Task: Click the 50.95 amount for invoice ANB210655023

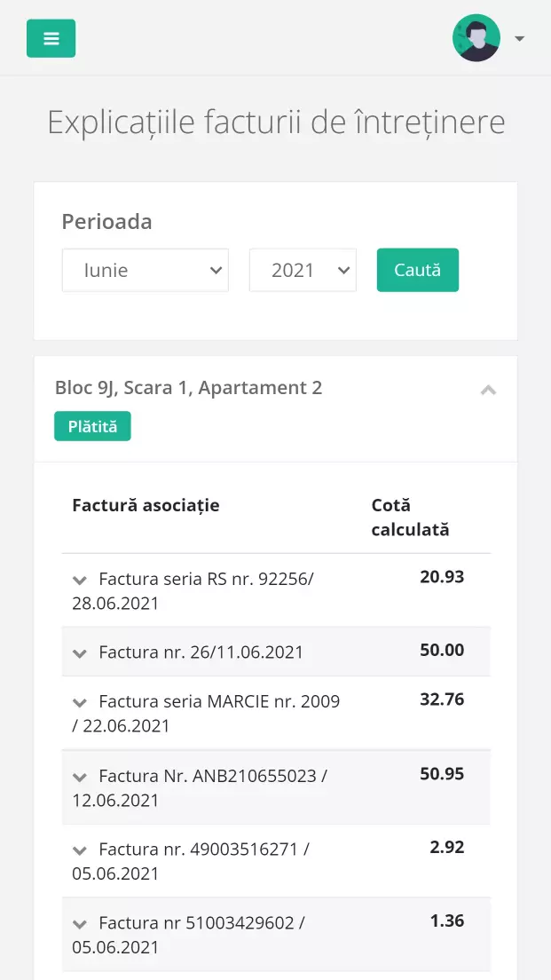Action: point(442,774)
